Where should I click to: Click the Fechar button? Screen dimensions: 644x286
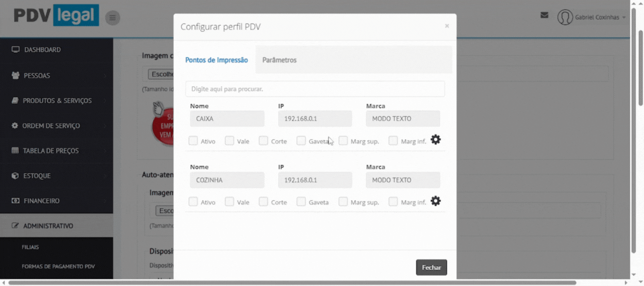(x=431, y=267)
